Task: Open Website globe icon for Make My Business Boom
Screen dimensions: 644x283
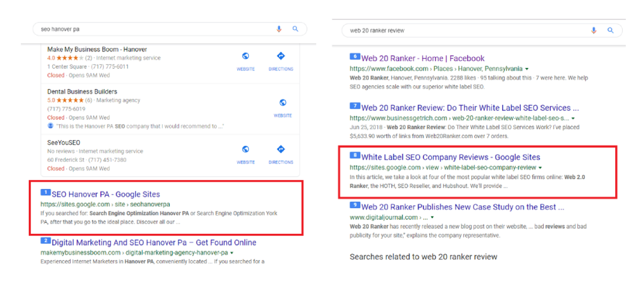Action: coord(246,56)
